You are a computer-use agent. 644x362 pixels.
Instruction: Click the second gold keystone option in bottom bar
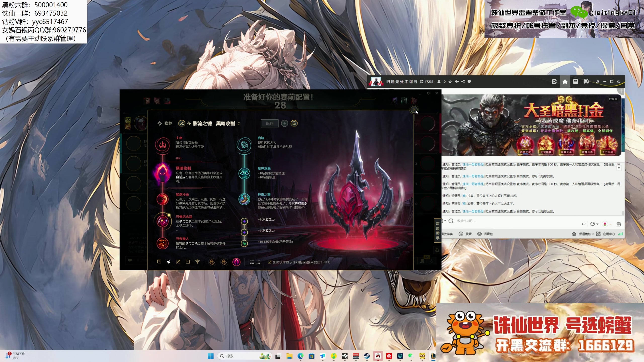coord(224,262)
